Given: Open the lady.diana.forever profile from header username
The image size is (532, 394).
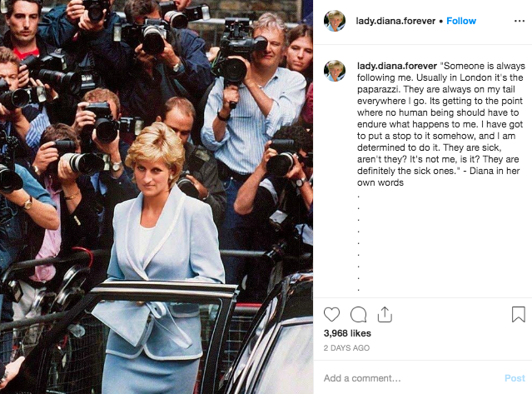Looking at the screenshot, I should pyautogui.click(x=395, y=21).
